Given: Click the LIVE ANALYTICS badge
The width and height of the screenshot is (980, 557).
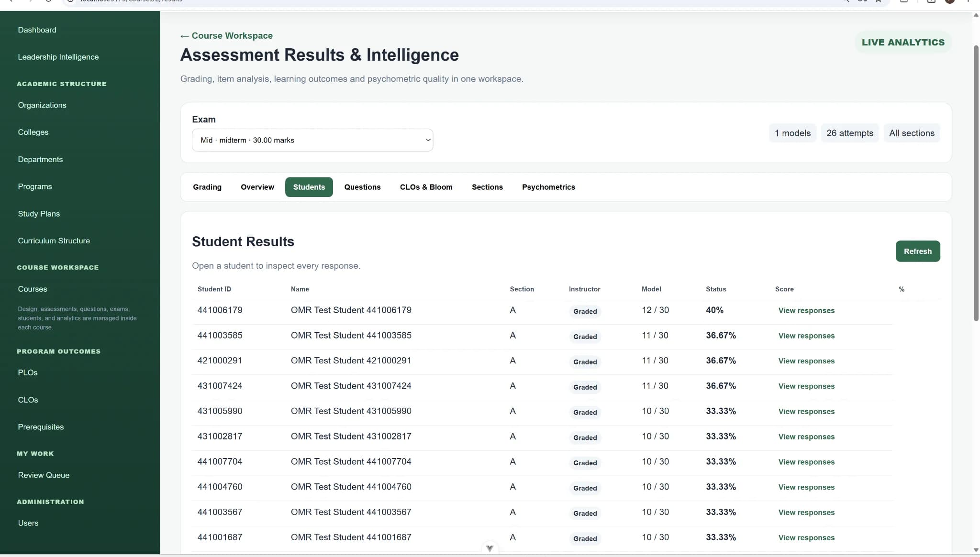Looking at the screenshot, I should pos(903,42).
